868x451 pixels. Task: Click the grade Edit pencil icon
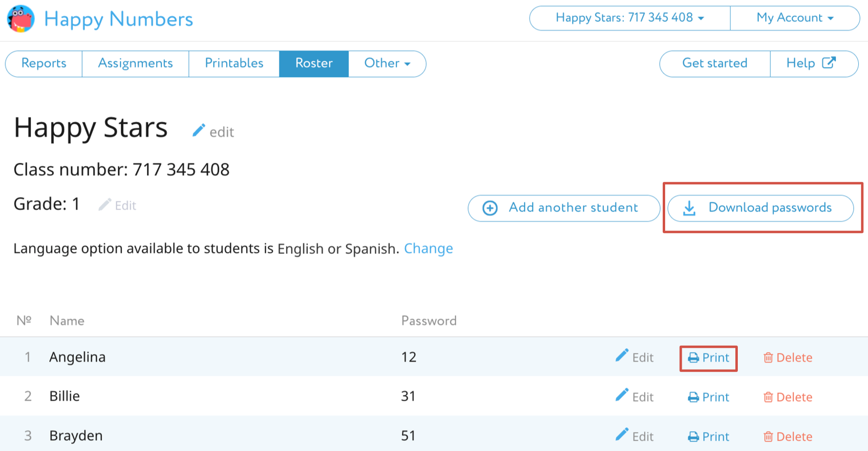pos(104,205)
